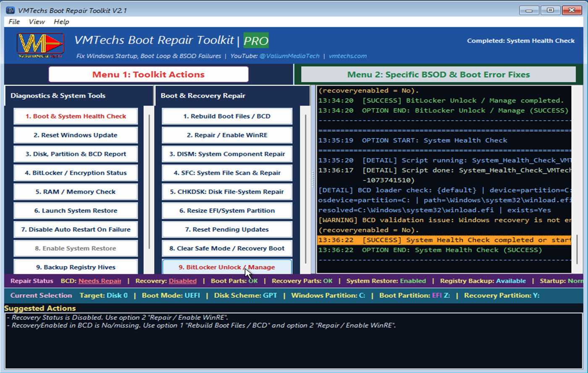
Task: Select 7. Disable Auto Restart On Failure
Action: coord(76,230)
